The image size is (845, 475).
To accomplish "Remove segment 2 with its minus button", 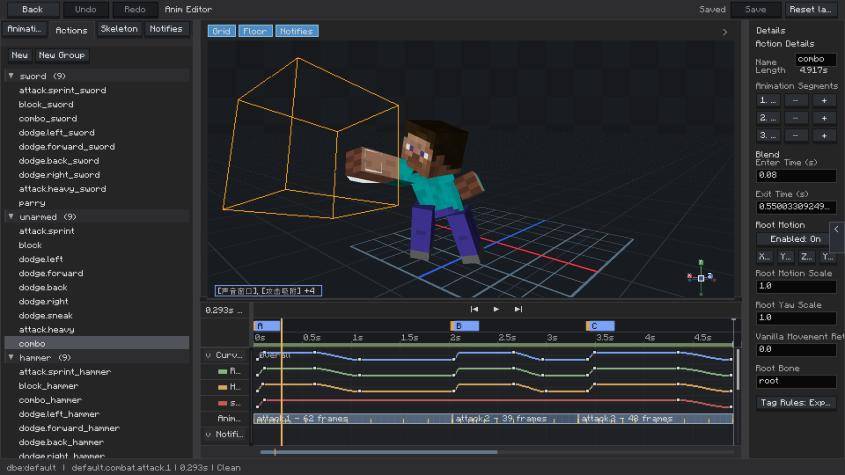I will 795,118.
